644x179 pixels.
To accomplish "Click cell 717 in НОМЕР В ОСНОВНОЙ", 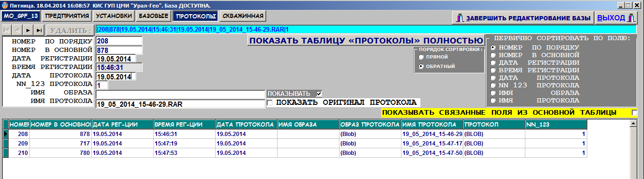I will [x=61, y=144].
